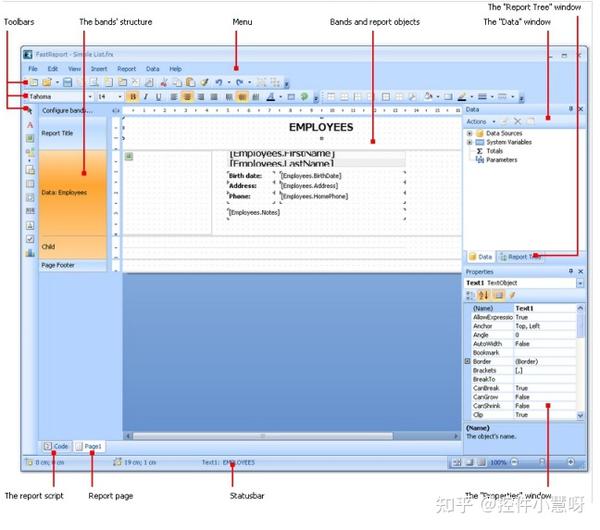Select the pointer tool in object toolbar
Image resolution: width=600 pixels, height=530 pixels.
tap(30, 111)
